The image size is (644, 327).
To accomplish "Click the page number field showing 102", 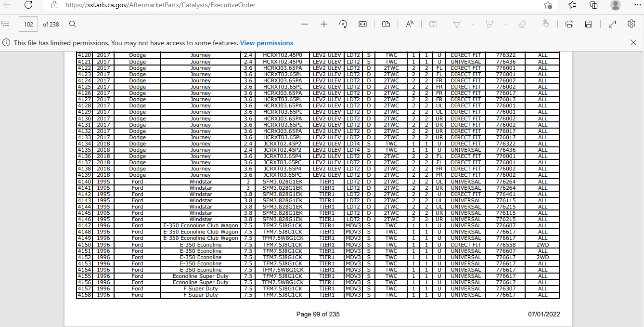I will tap(28, 24).
